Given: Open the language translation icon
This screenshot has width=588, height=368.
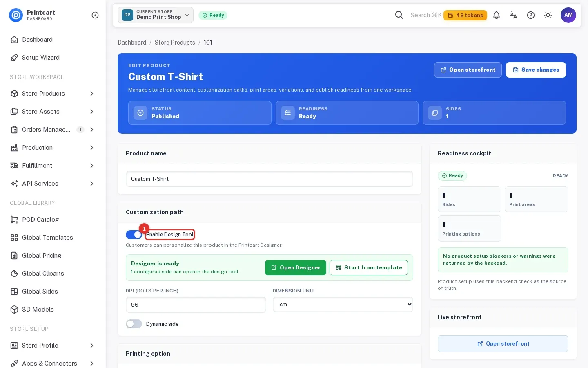Looking at the screenshot, I should pos(514,15).
